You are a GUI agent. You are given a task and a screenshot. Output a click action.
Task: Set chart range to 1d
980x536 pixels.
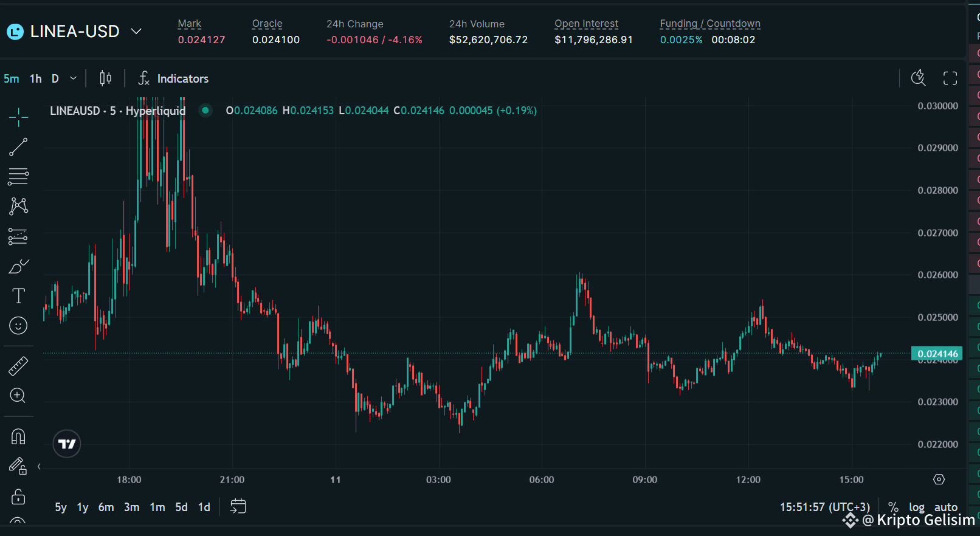point(204,507)
